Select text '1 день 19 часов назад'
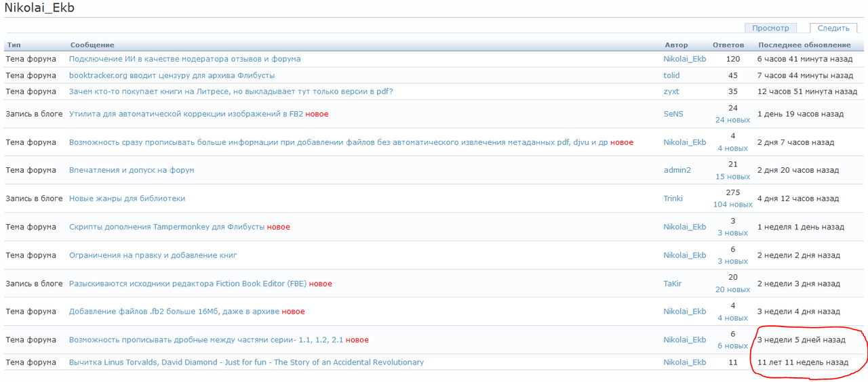The height and width of the screenshot is (382, 868). pyautogui.click(x=800, y=114)
